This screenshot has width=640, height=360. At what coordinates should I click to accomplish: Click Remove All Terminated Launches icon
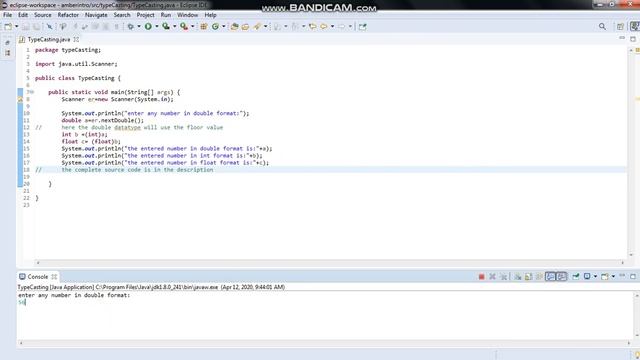tap(503, 277)
